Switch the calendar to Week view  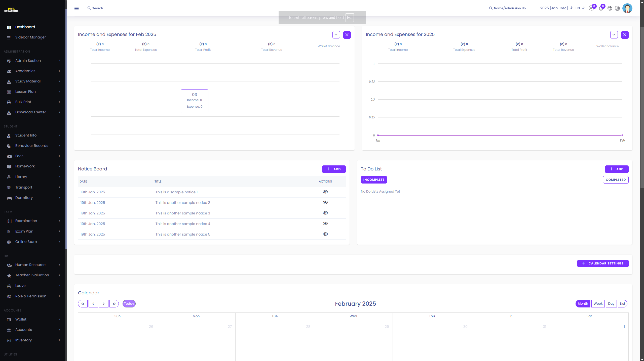coord(598,304)
